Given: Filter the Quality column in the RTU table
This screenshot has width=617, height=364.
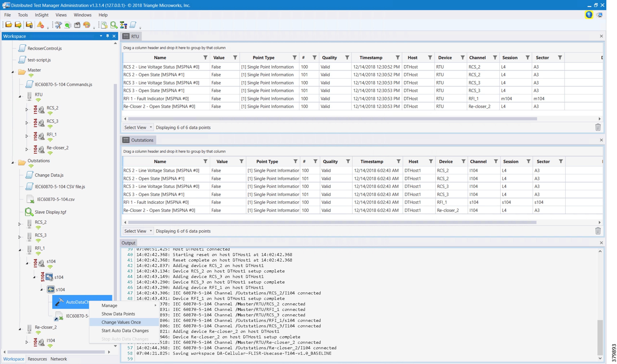Looking at the screenshot, I should pos(347,57).
